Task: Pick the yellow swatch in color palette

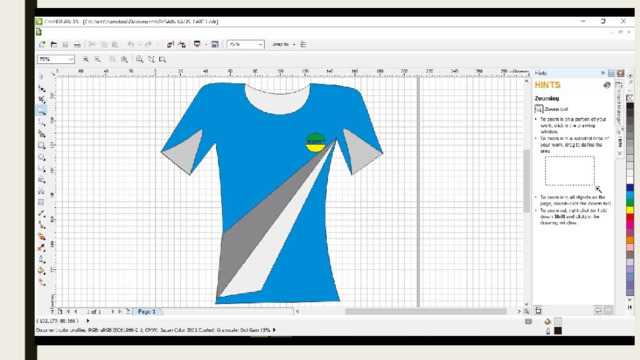Action: pyautogui.click(x=630, y=210)
